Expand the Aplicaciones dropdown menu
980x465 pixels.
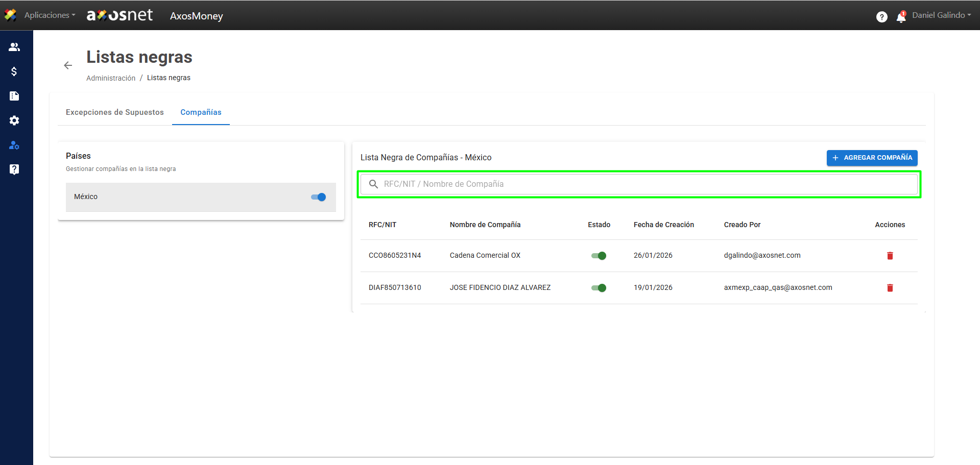click(x=49, y=15)
